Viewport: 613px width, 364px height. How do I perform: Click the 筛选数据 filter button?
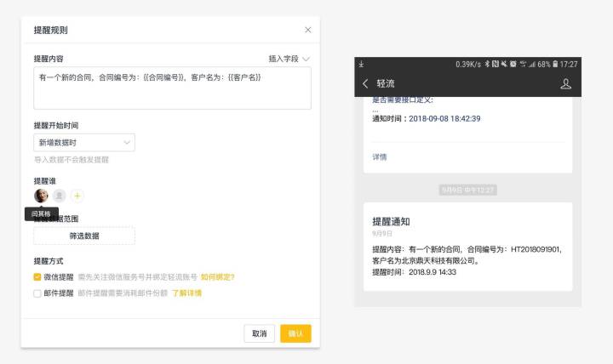pos(83,236)
